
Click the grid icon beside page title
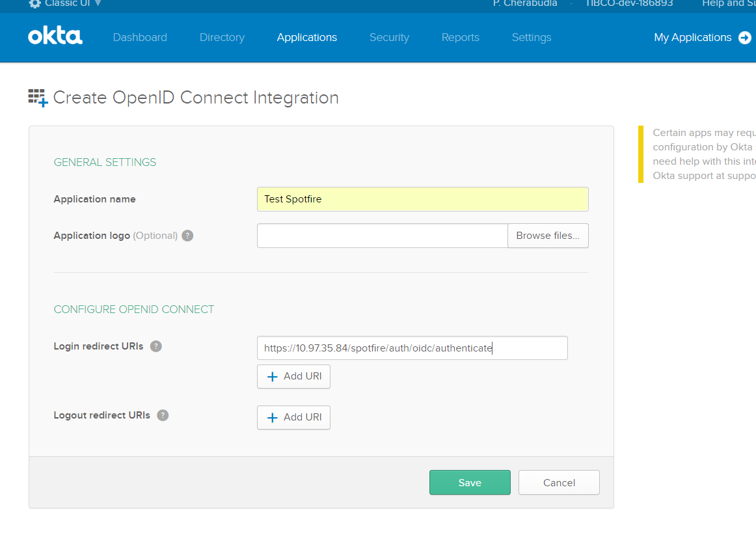click(x=38, y=98)
